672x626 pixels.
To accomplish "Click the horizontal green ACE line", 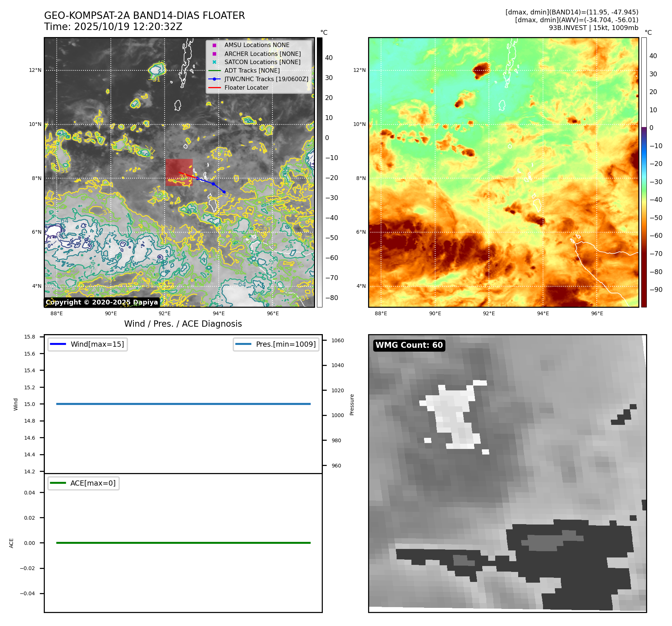I will coord(183,543).
